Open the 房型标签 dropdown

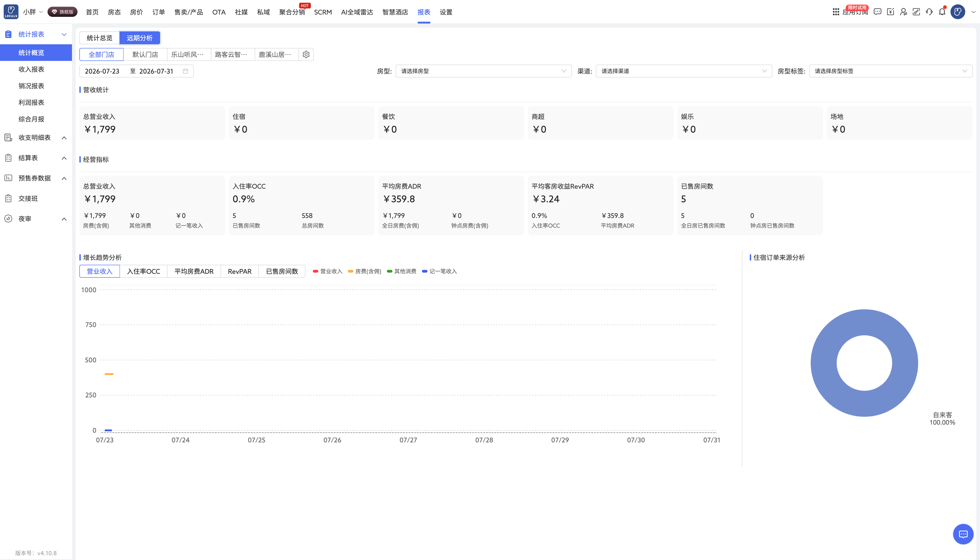tap(891, 71)
